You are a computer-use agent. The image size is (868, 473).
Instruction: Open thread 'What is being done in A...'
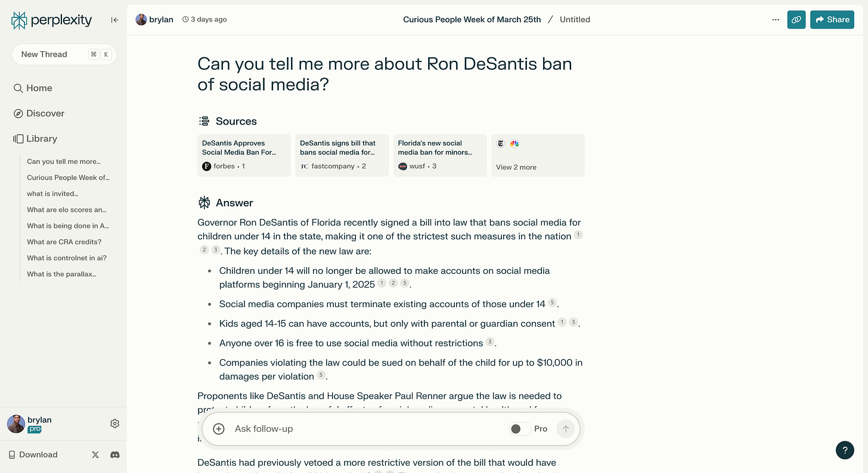[68, 225]
